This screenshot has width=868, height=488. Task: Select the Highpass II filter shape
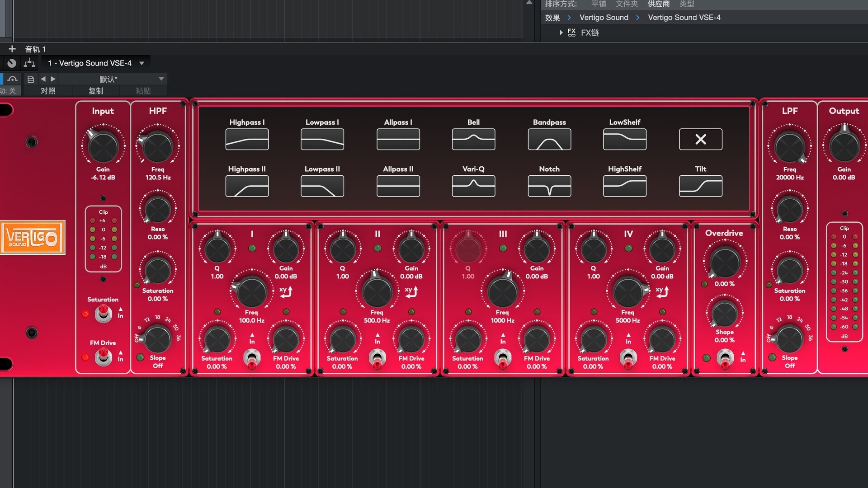[247, 186]
